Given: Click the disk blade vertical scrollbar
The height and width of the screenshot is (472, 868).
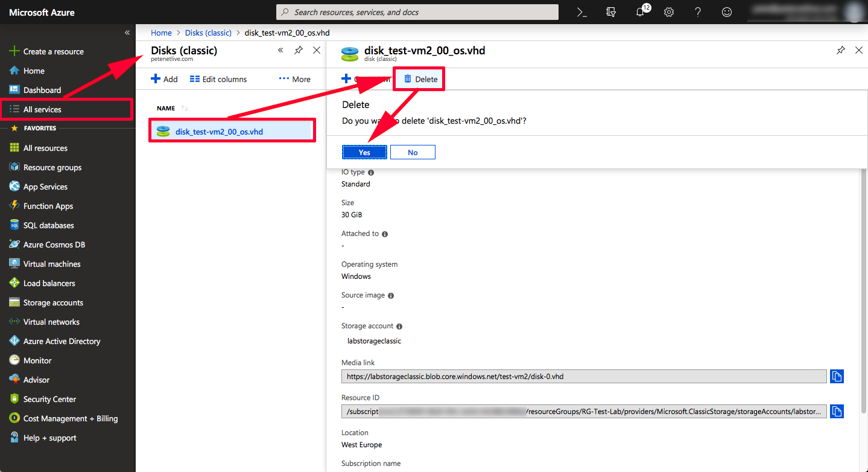Looking at the screenshot, I should (863, 290).
